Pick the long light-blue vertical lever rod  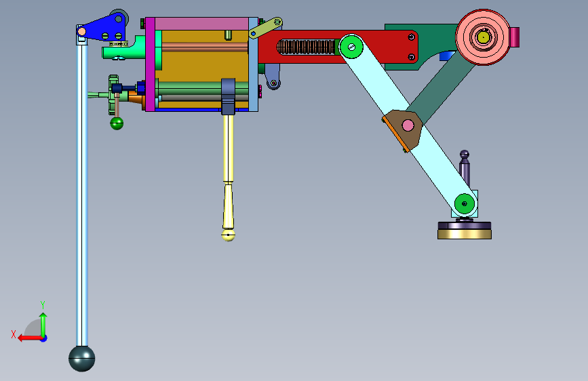82,195
